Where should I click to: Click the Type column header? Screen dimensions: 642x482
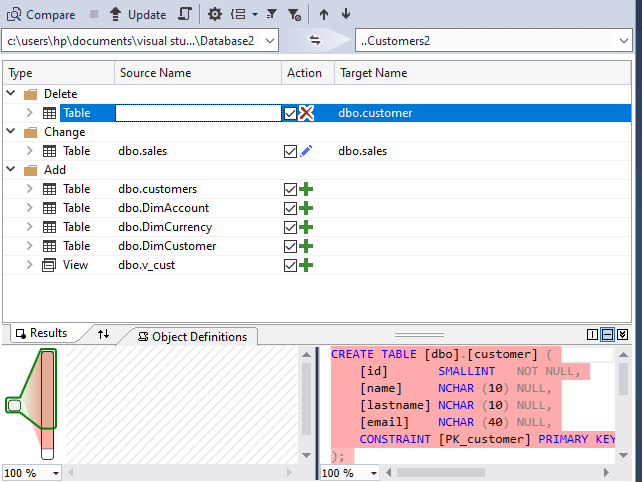pos(59,73)
